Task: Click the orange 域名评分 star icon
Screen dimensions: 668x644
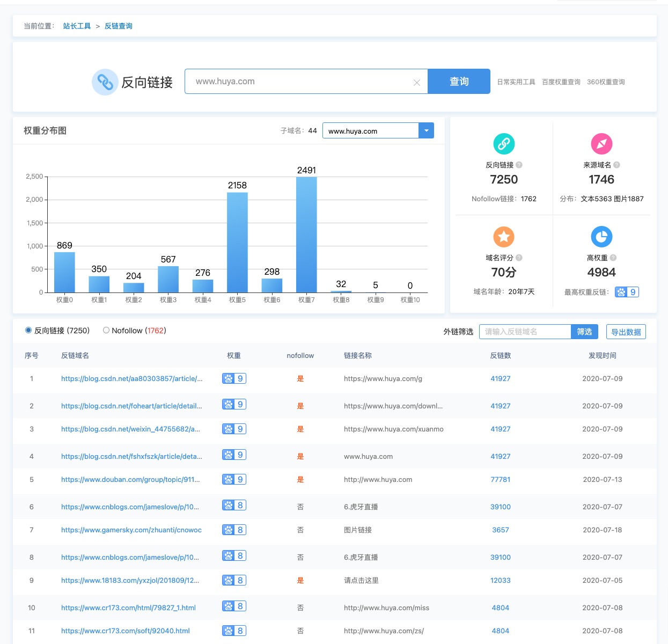Action: pyautogui.click(x=503, y=236)
